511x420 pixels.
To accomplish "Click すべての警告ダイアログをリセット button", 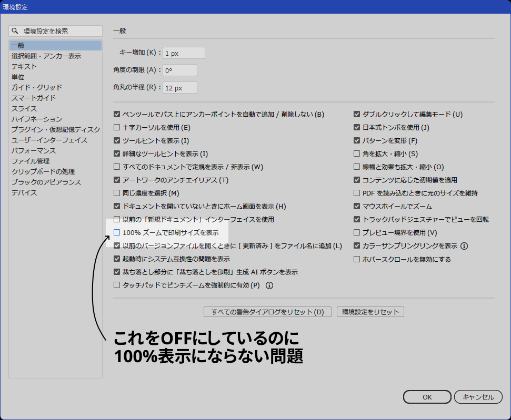I will [x=267, y=312].
